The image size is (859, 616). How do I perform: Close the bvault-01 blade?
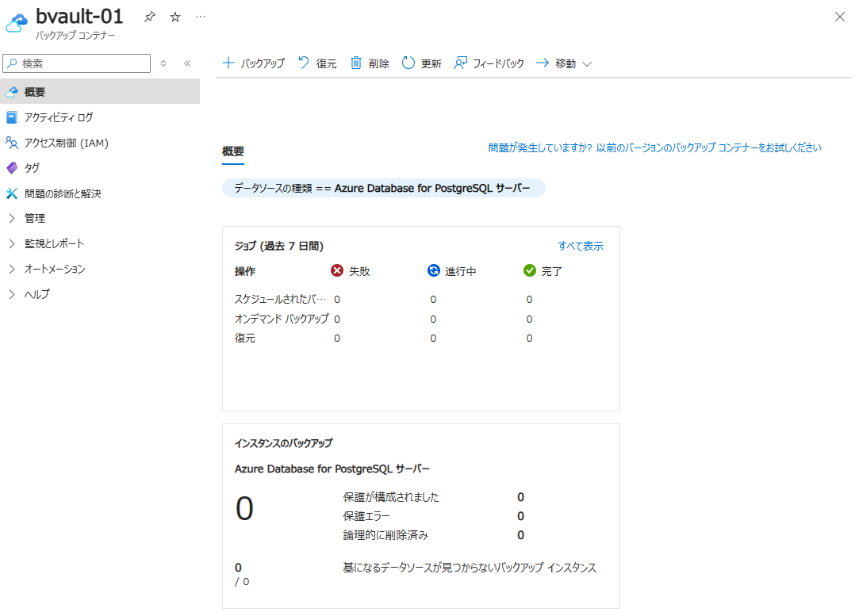[x=839, y=17]
